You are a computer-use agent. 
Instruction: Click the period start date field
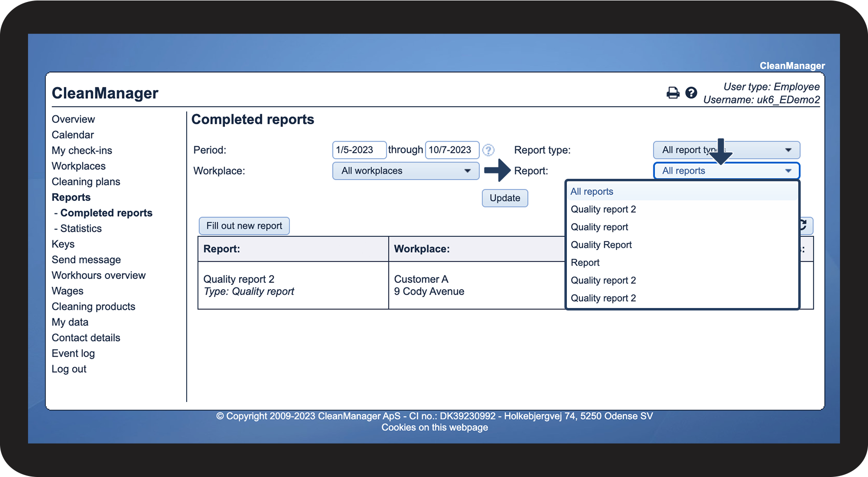tap(359, 150)
